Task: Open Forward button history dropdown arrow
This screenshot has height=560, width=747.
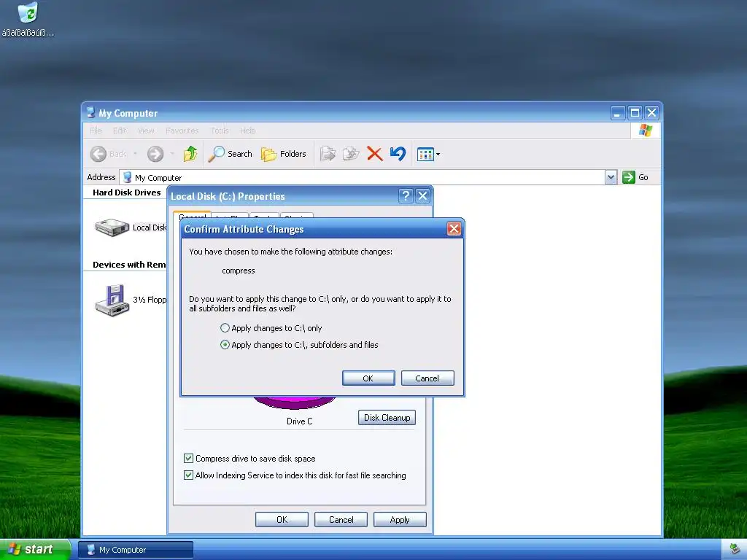Action: [172, 154]
